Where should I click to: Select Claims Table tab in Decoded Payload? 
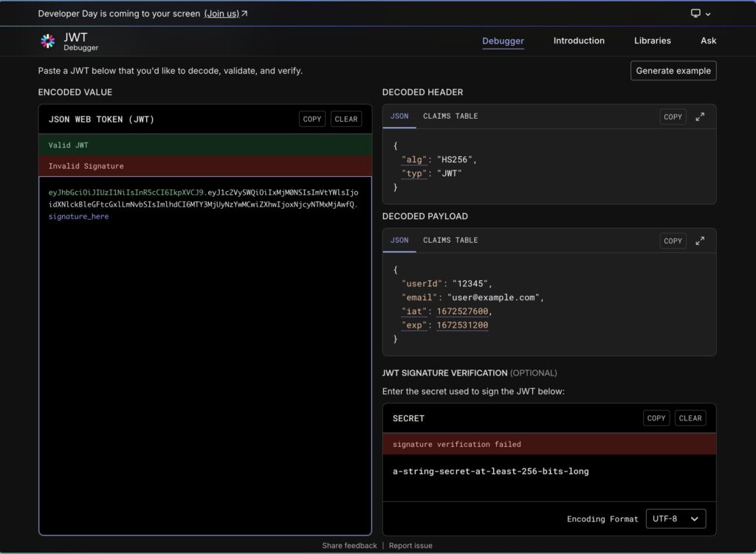pos(450,240)
